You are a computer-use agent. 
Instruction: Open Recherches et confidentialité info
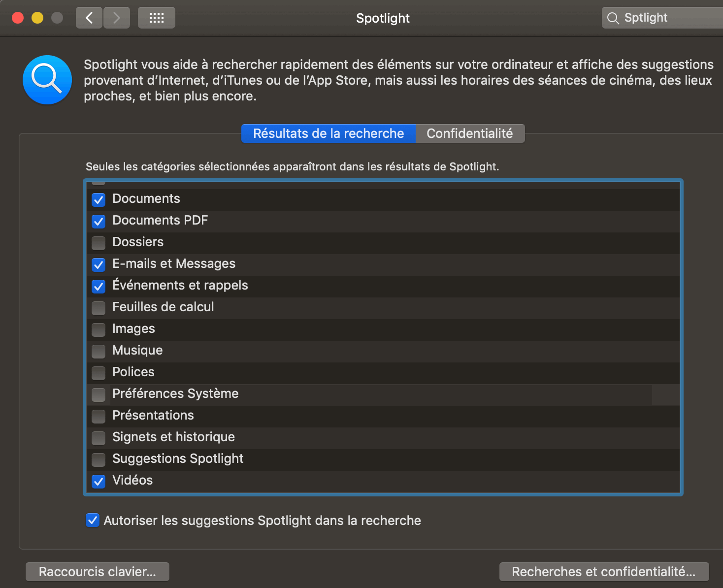(604, 572)
